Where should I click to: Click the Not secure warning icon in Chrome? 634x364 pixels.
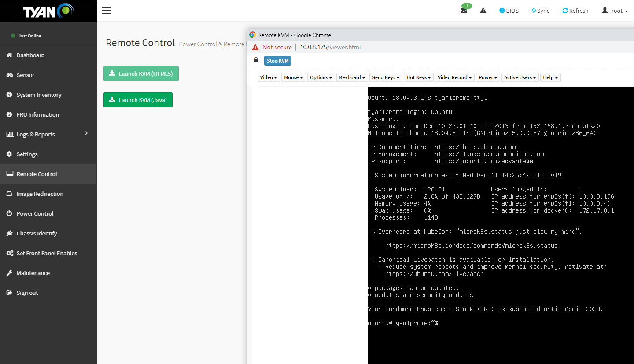click(255, 47)
